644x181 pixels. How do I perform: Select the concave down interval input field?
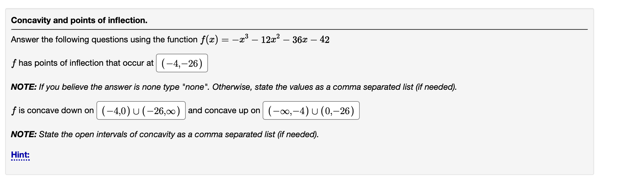point(141,111)
